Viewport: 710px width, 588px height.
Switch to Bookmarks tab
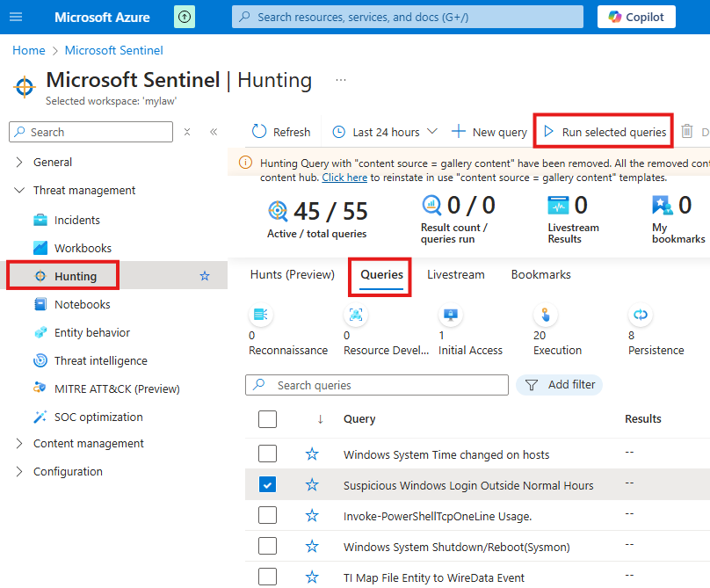(540, 274)
